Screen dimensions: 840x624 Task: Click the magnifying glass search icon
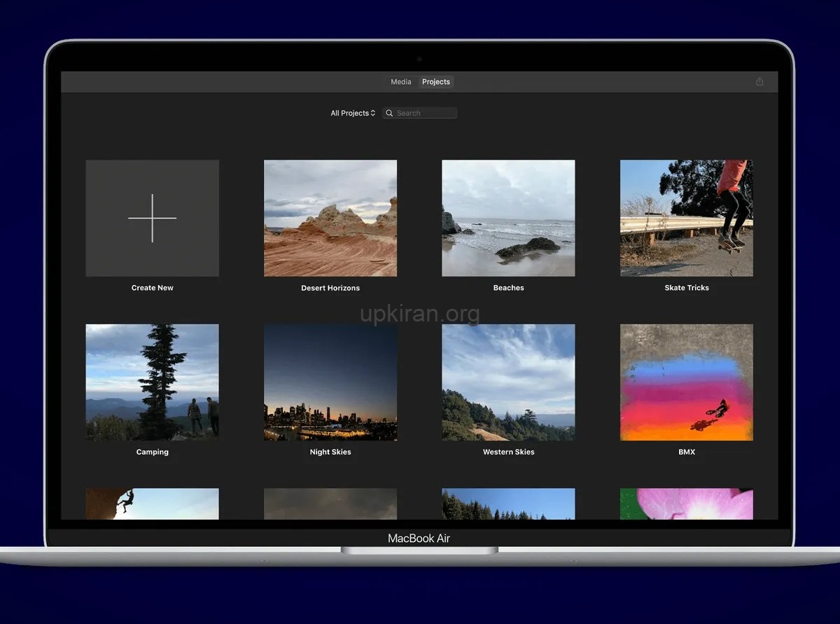(389, 113)
